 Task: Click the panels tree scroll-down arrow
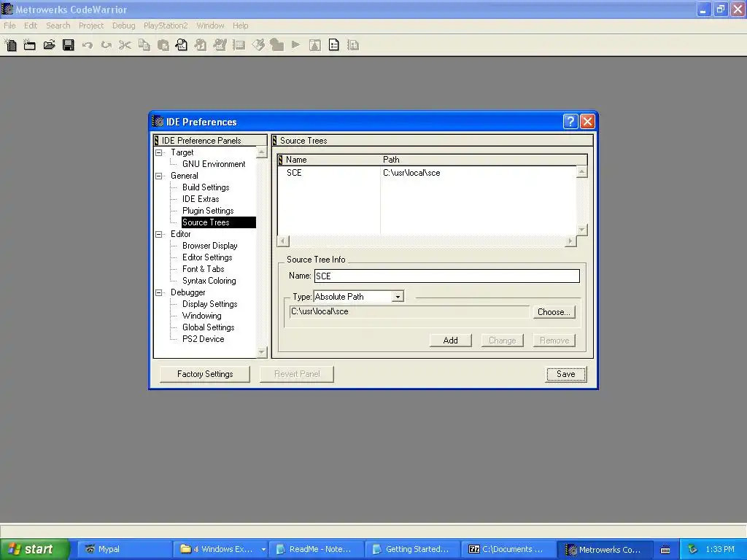click(262, 352)
